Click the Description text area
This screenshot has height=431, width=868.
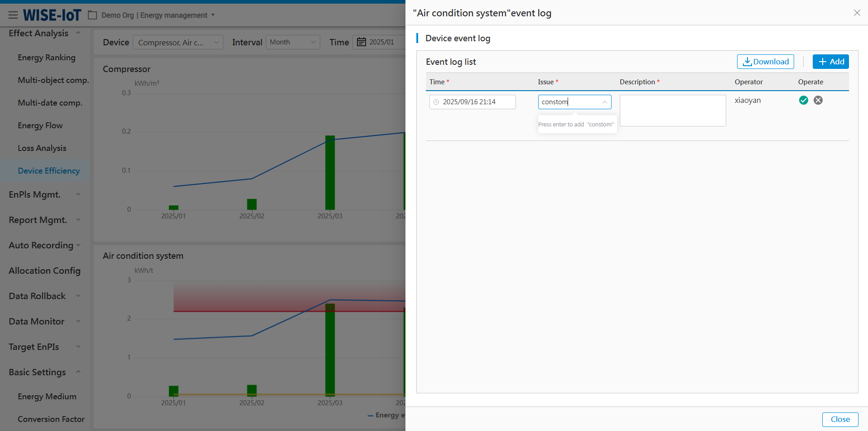tap(672, 111)
